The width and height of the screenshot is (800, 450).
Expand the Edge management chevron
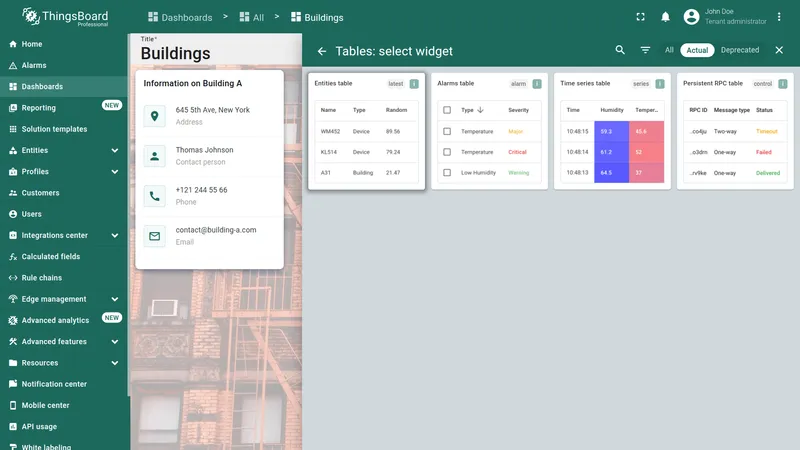click(115, 299)
